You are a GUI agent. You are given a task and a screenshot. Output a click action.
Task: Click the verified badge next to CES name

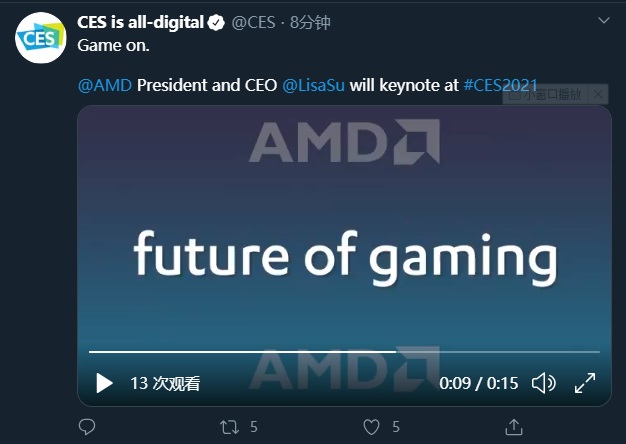[x=216, y=22]
